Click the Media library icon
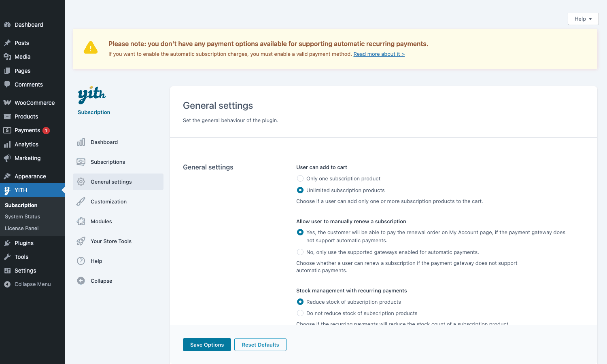Viewport: 607px width, 364px height. [7, 57]
